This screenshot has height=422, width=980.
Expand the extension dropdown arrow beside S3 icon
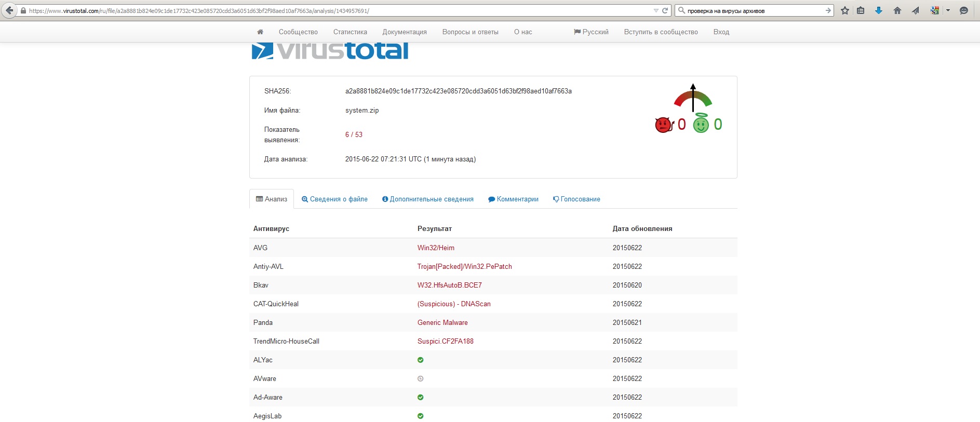tap(948, 10)
